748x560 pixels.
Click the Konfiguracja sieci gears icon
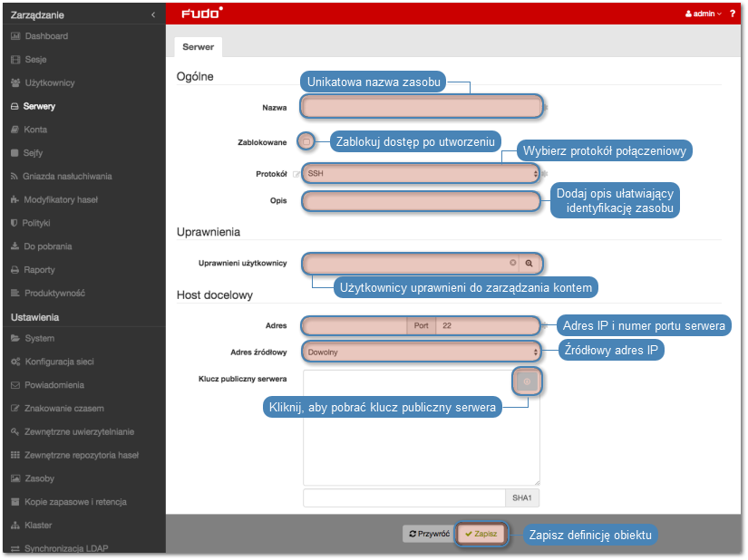(x=15, y=362)
